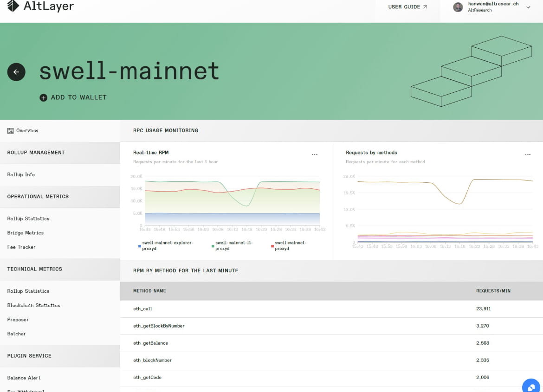
Task: Click the value 3,270
Action: click(x=482, y=326)
